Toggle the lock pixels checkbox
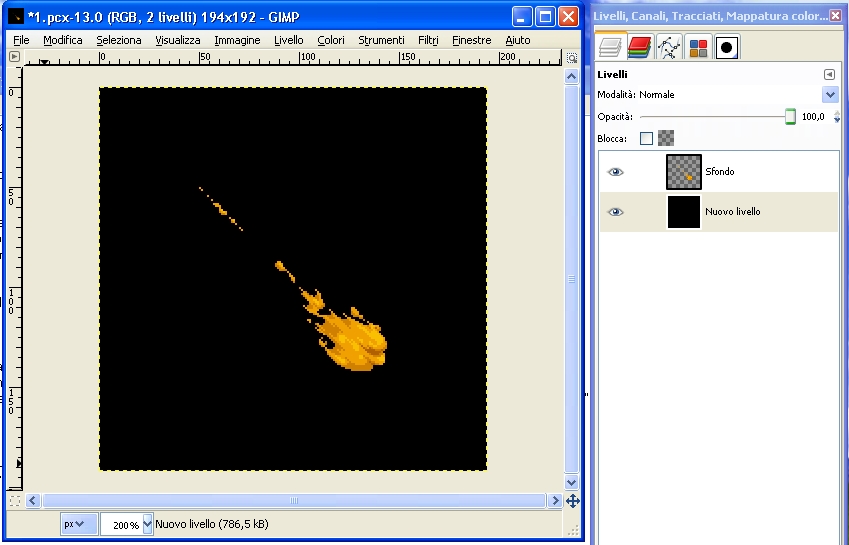Viewport: 849px width, 545px height. point(646,139)
